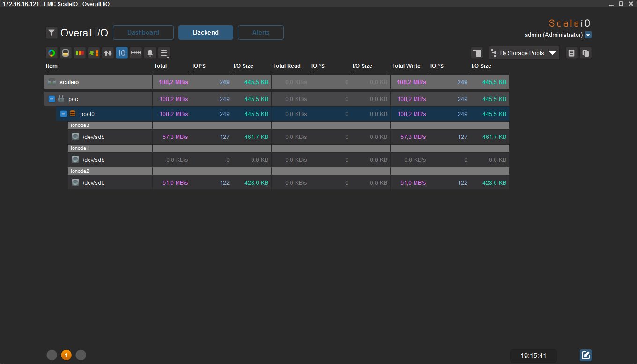Maximize the ScaleIO window
This screenshot has width=637, height=364.
pos(621,4)
